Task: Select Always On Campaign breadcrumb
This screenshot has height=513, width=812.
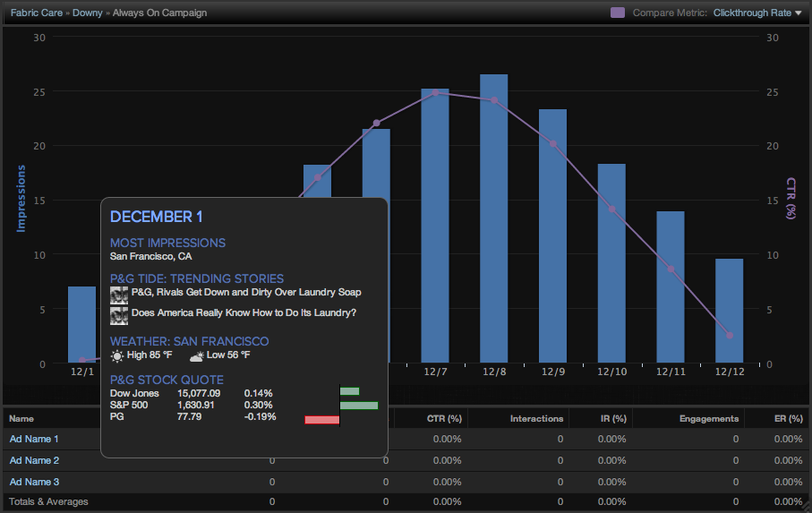Action: coord(159,13)
